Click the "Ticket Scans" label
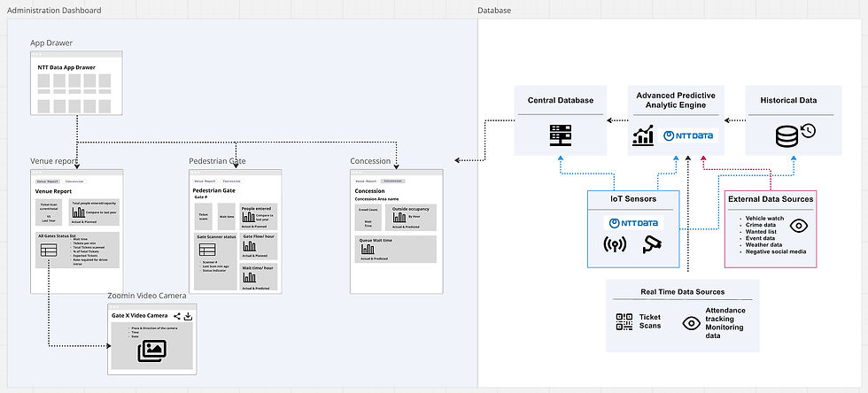The width and height of the screenshot is (868, 393). pos(650,321)
